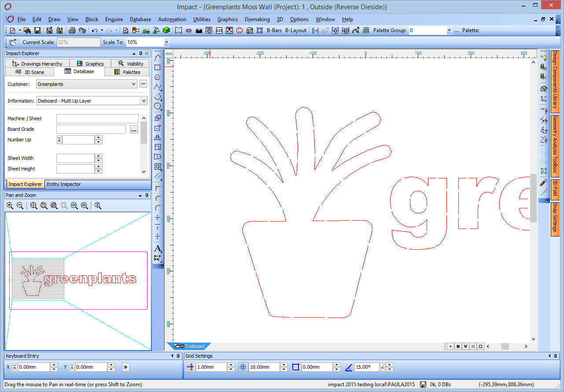Click the Machine / Sheet input field
Image resolution: width=564 pixels, height=392 pixels.
pos(97,118)
